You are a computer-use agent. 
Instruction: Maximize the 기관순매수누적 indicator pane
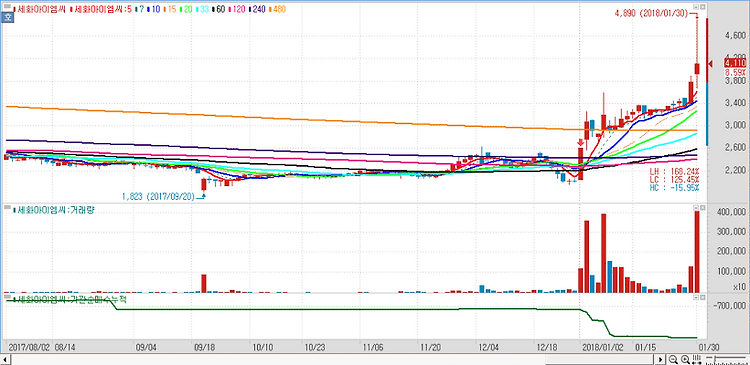coord(702,297)
